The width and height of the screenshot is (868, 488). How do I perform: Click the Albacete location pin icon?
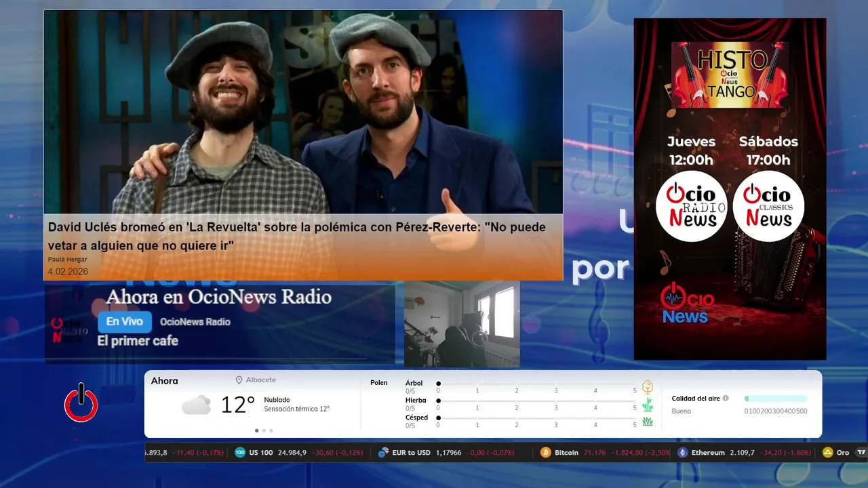(239, 380)
